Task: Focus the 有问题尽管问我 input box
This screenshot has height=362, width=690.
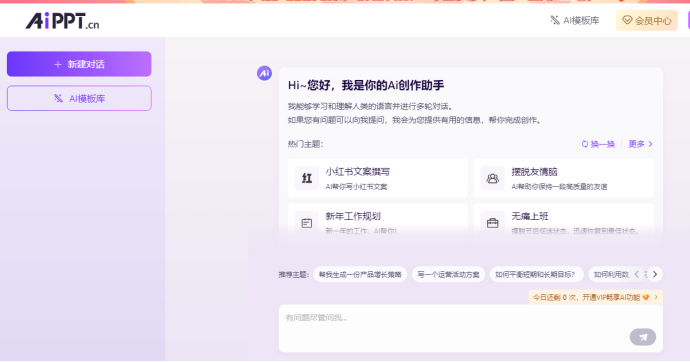Action: point(470,328)
